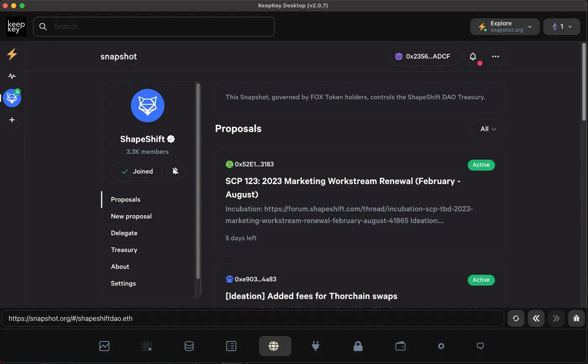Screen dimensions: 588x364
Task: Open the Ethereum chain selector dropdown
Action: 561,27
